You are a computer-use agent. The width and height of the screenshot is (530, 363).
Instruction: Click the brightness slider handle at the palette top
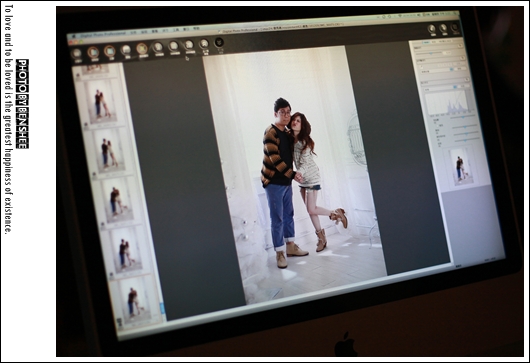click(431, 53)
